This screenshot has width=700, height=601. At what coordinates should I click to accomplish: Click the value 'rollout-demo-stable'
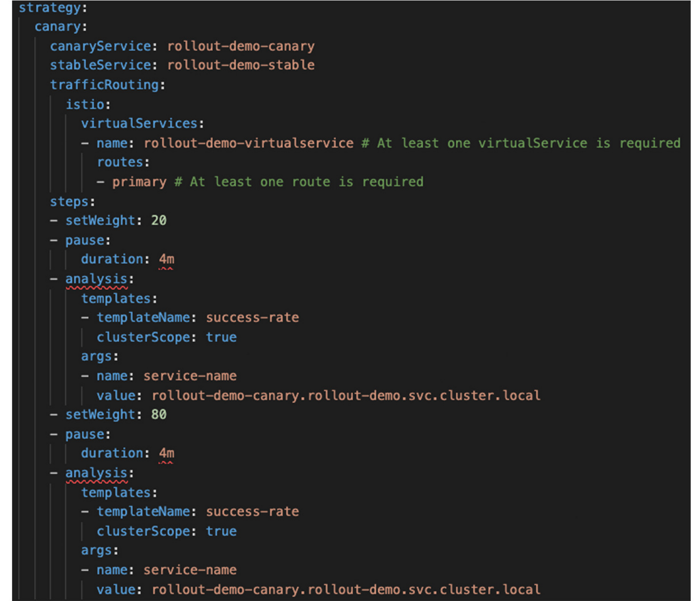[x=241, y=65]
